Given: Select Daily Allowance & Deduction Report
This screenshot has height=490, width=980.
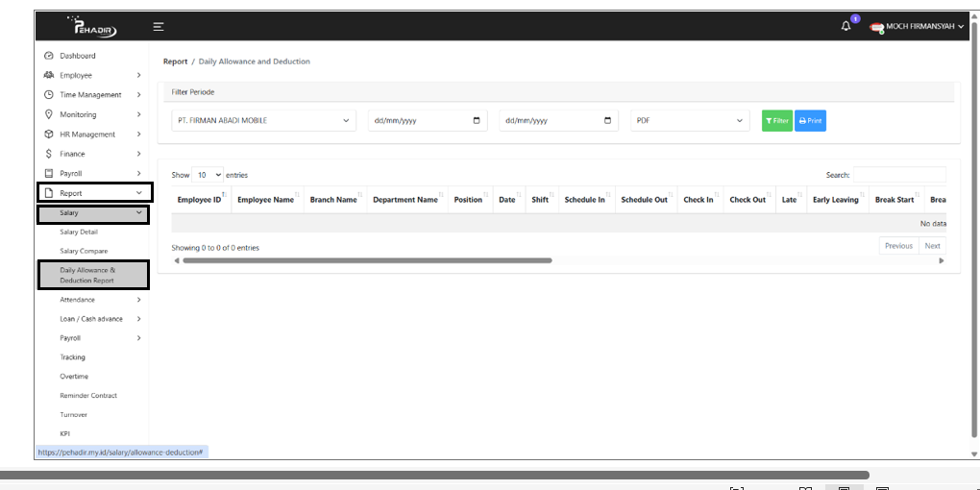Looking at the screenshot, I should pyautogui.click(x=94, y=276).
